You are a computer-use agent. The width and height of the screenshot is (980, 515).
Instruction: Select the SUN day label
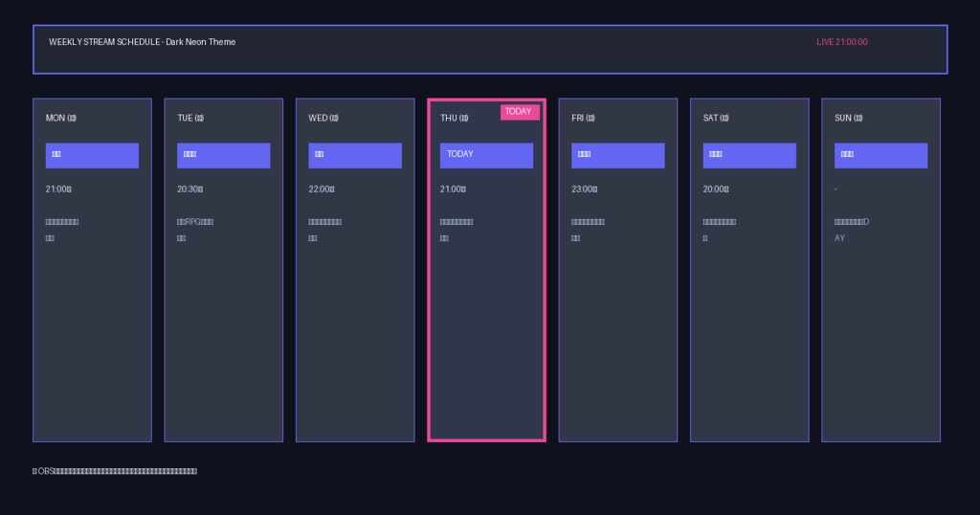[849, 118]
